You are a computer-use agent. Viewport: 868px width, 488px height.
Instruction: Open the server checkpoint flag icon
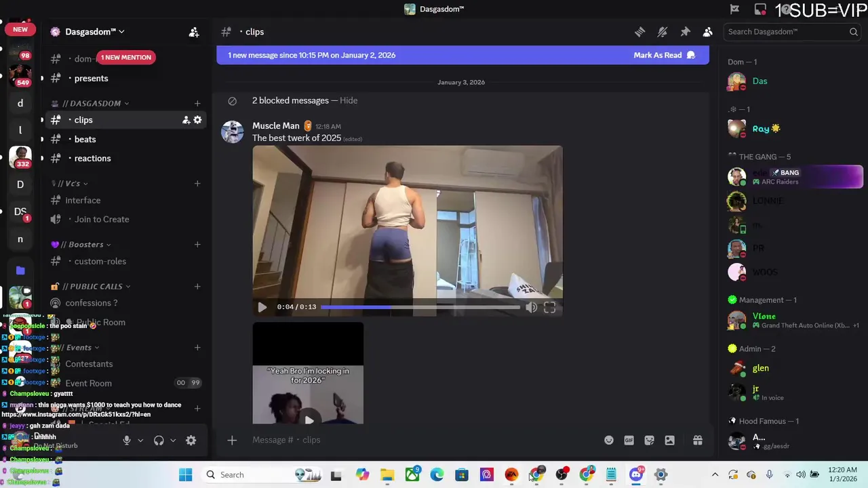pyautogui.click(x=734, y=9)
